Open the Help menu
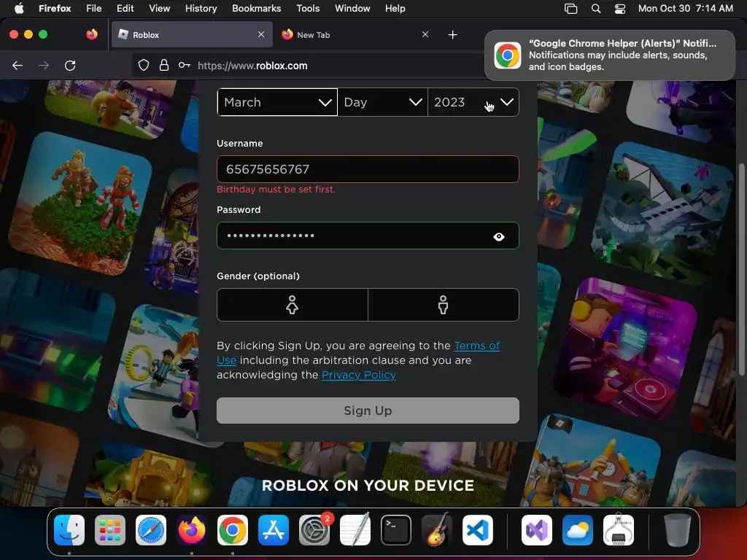Screen dimensions: 747x560 pos(395,8)
